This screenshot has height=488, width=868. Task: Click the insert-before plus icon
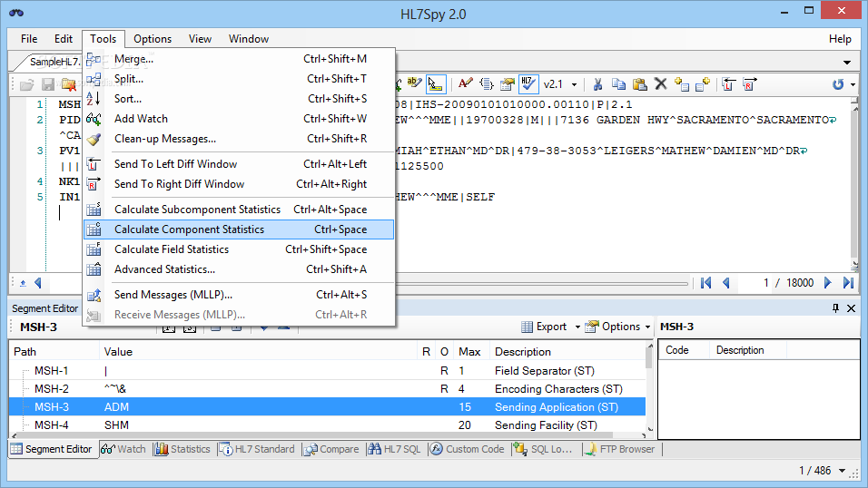pyautogui.click(x=682, y=84)
